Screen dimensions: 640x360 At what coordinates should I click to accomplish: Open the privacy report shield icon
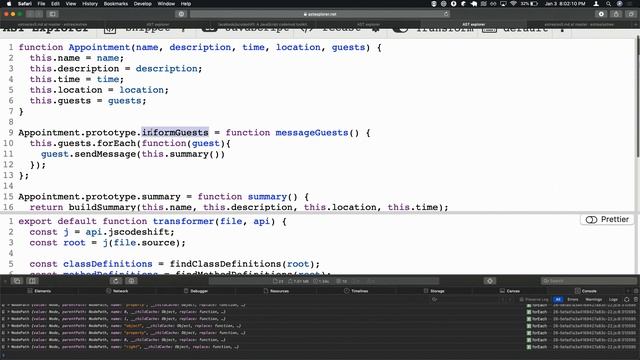pos(181,14)
